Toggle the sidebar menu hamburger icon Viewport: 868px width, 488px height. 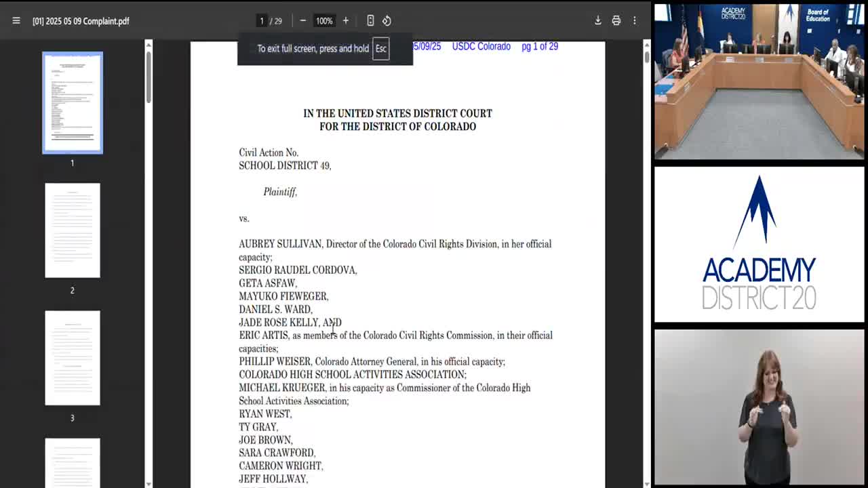click(16, 21)
